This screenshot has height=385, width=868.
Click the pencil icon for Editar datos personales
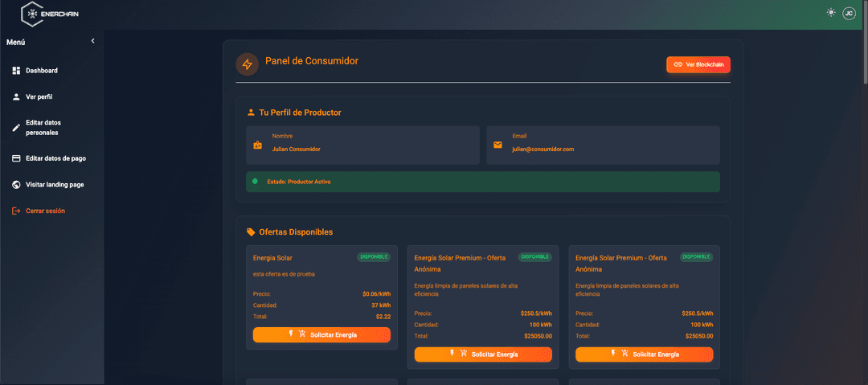tap(16, 128)
